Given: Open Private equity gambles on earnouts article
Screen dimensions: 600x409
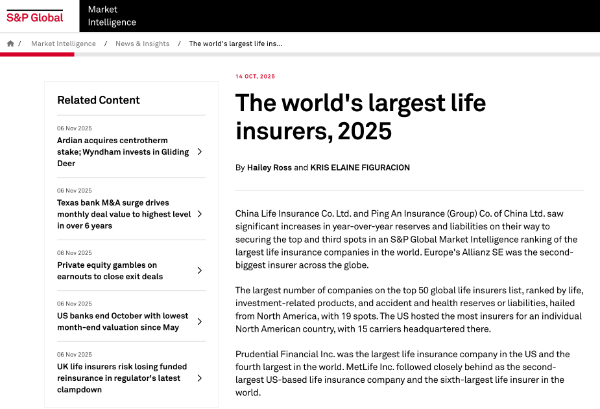Looking at the screenshot, I should click(x=110, y=271).
